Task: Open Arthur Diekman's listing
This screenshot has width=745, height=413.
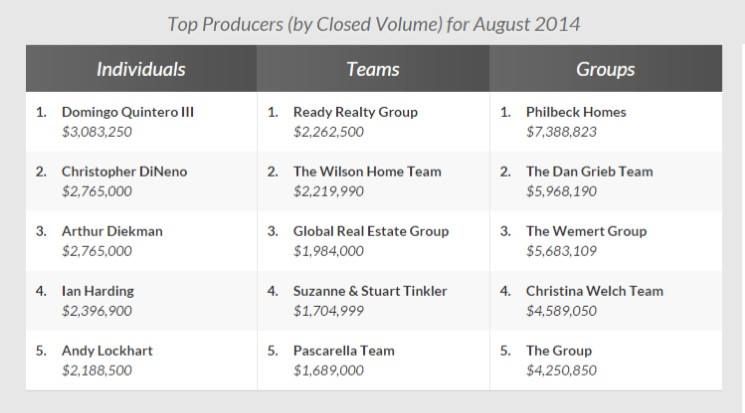Action: (x=112, y=231)
